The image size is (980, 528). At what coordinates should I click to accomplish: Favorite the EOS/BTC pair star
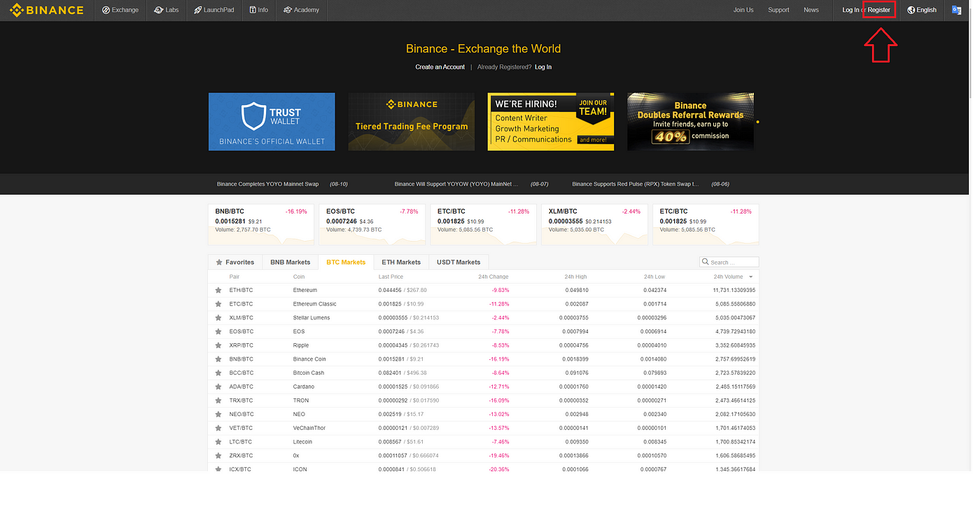tap(218, 331)
